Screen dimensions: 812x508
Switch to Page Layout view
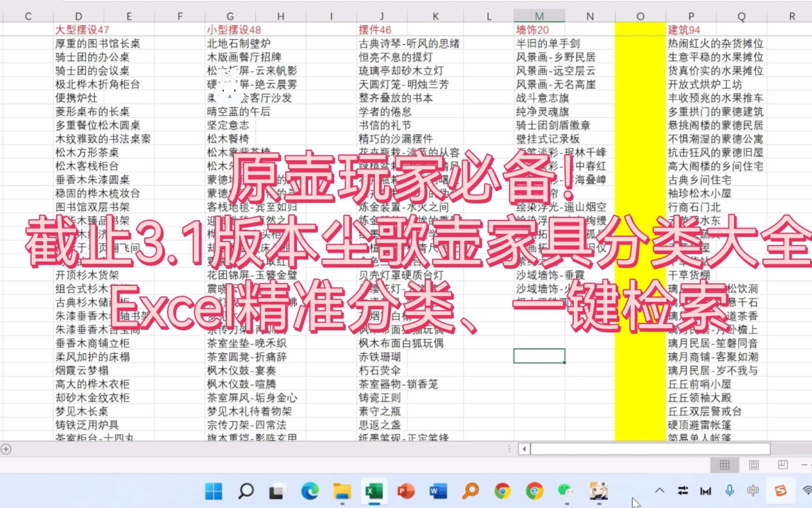coord(754,465)
